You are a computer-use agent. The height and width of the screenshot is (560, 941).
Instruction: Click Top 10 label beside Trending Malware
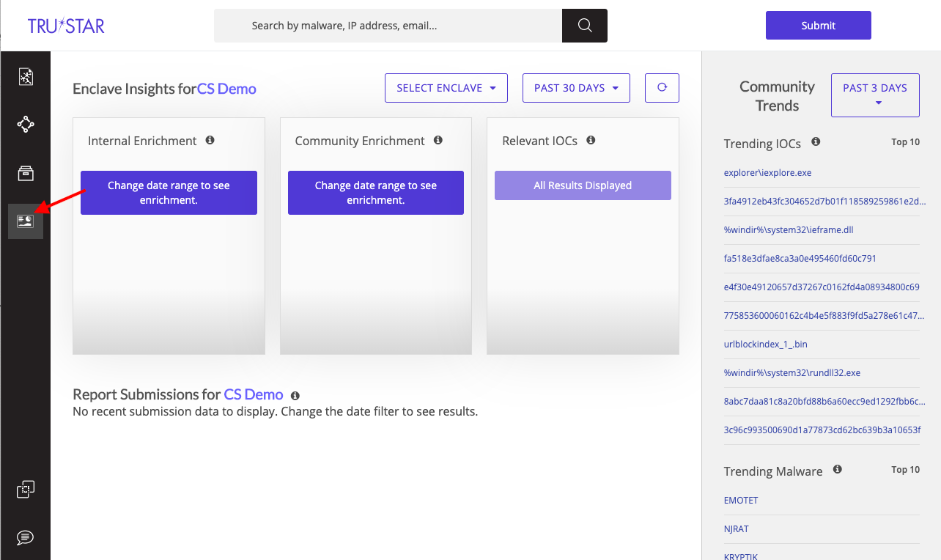[x=905, y=470]
